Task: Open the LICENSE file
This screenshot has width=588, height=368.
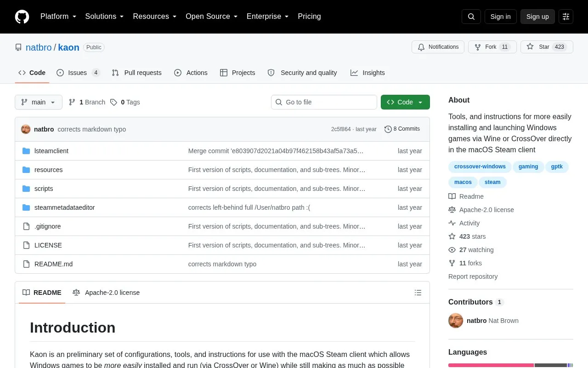Action: 48,245
